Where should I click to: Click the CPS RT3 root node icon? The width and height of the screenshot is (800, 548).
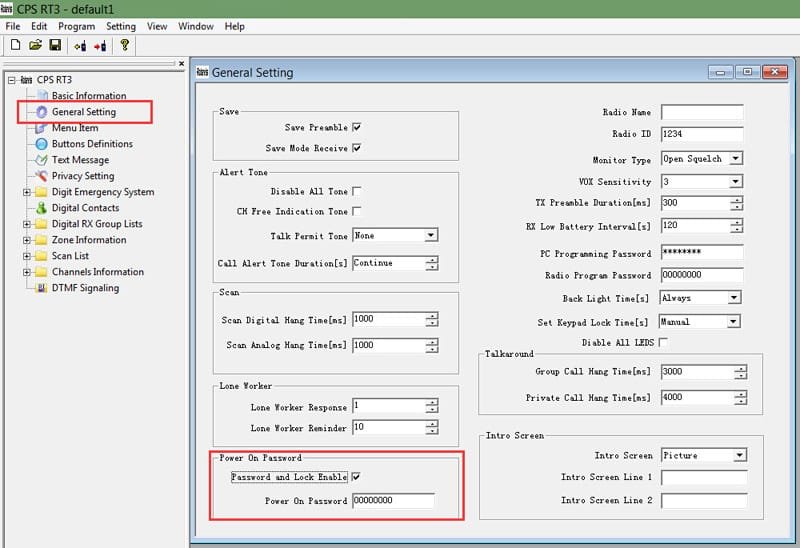tap(26, 80)
